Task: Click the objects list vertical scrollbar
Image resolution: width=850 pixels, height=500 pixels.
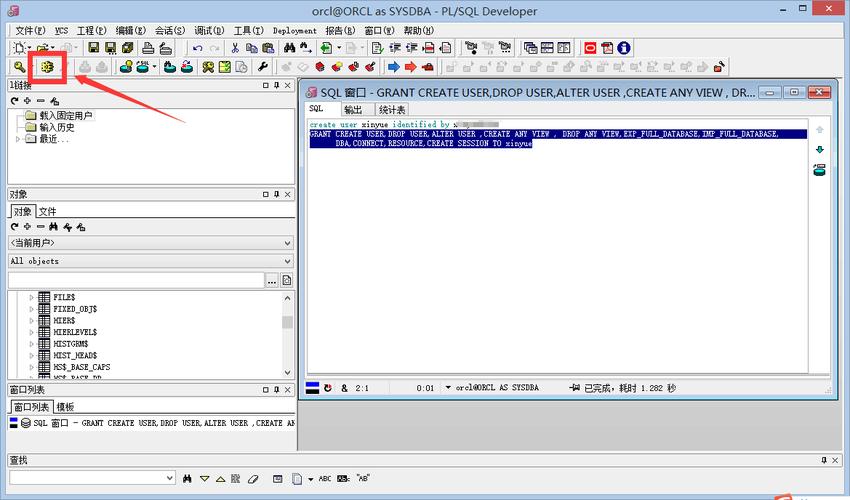Action: (x=287, y=335)
